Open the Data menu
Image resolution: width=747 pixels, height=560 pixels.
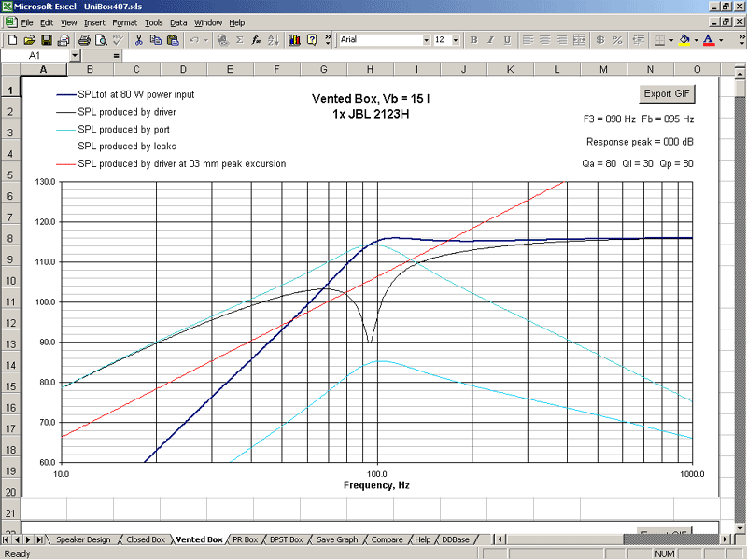[x=178, y=22]
